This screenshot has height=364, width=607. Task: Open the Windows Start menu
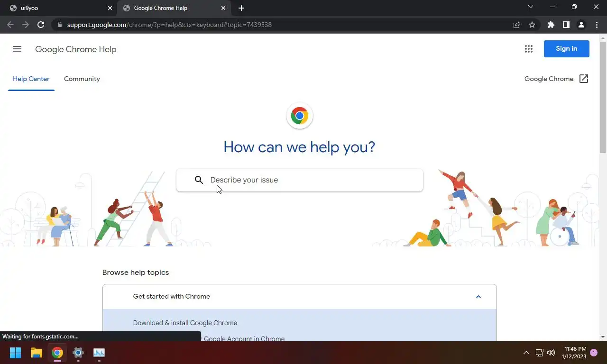coord(15,353)
